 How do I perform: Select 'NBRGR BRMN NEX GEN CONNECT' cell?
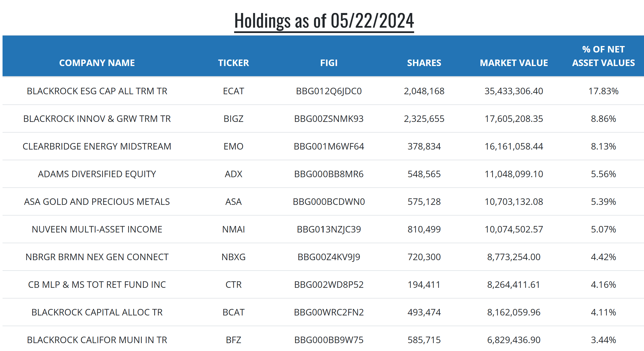pyautogui.click(x=97, y=257)
